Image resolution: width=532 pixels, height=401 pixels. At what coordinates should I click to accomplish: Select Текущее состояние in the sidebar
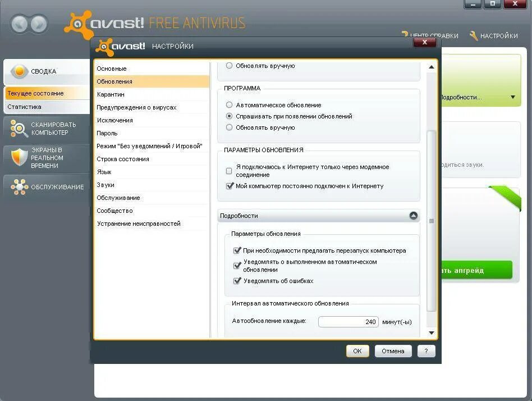tap(47, 93)
